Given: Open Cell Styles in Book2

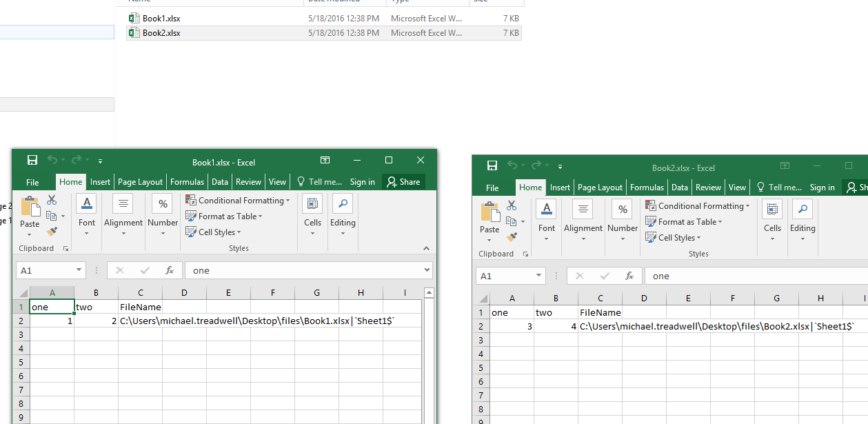Looking at the screenshot, I should (x=674, y=237).
